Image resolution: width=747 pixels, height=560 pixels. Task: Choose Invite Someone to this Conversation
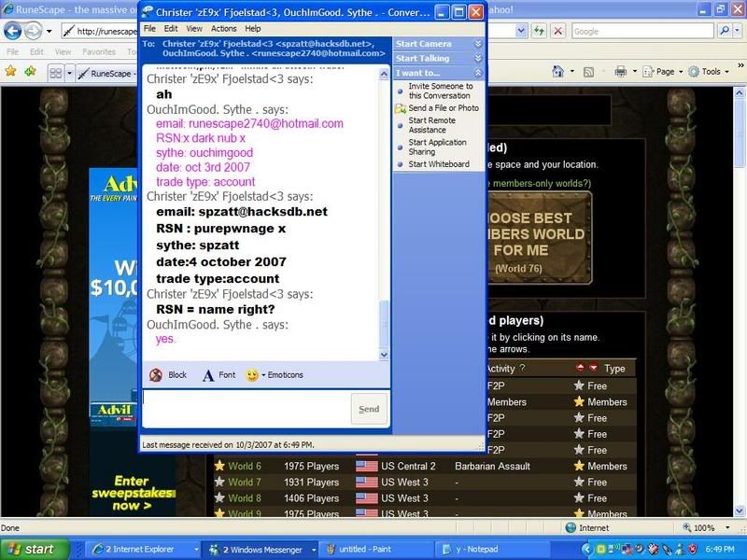[440, 91]
